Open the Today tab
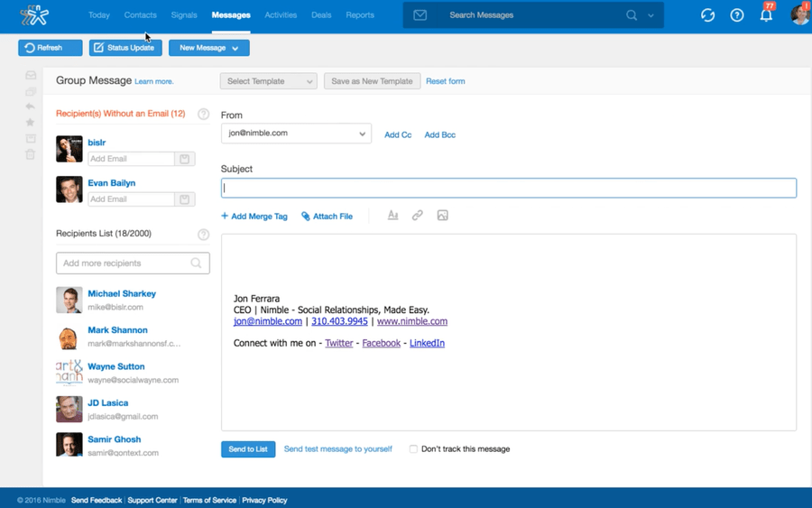The image size is (812, 508). pos(99,15)
